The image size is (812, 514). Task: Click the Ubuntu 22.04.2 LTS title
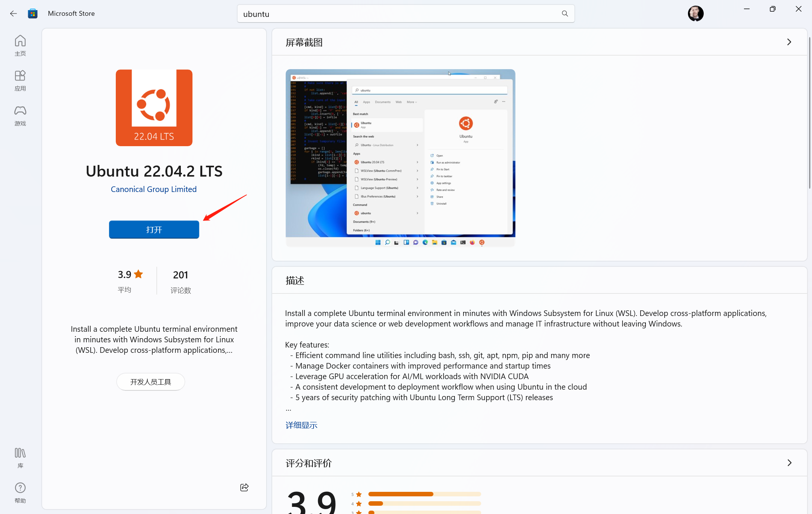point(154,171)
